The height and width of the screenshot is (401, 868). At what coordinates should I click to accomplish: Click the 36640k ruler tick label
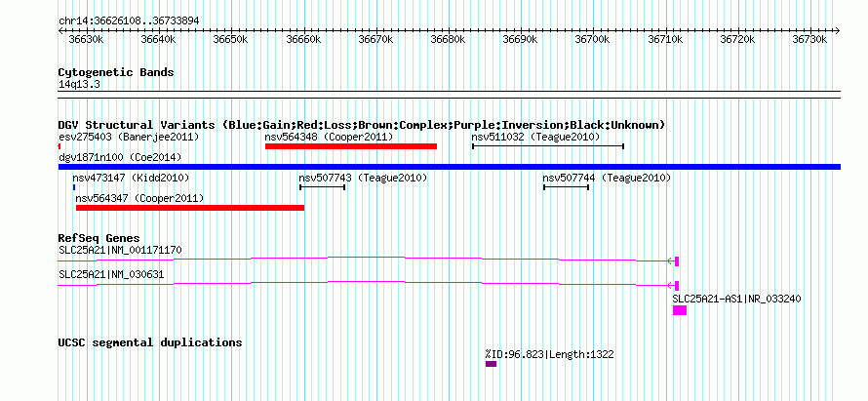pos(159,39)
